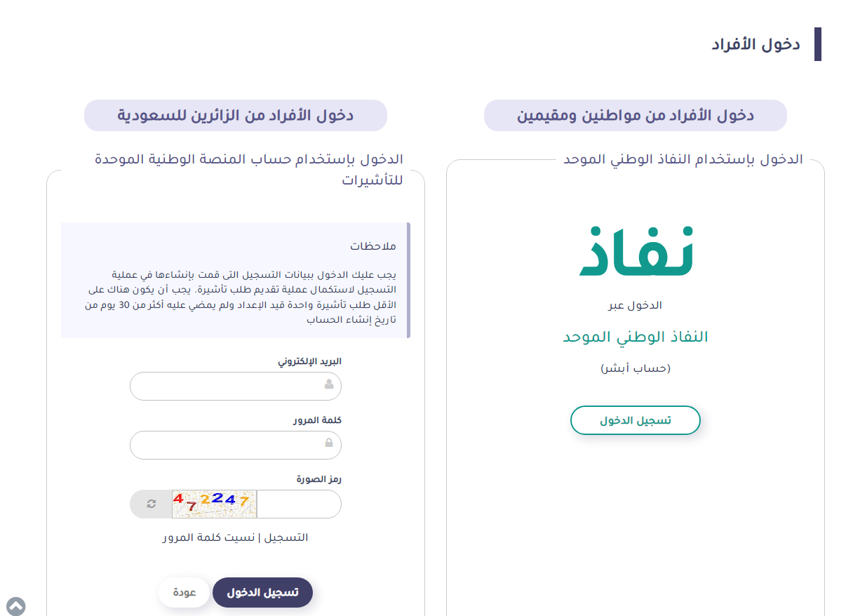The width and height of the screenshot is (846, 616).
Task: Click the green نفاذ logo
Action: pos(636,251)
